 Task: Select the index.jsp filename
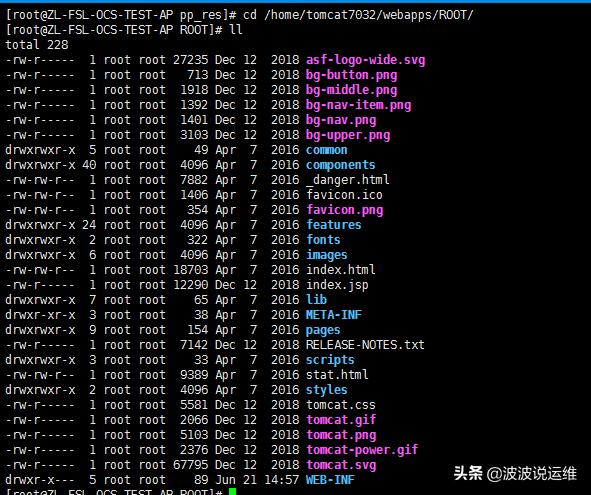point(337,285)
